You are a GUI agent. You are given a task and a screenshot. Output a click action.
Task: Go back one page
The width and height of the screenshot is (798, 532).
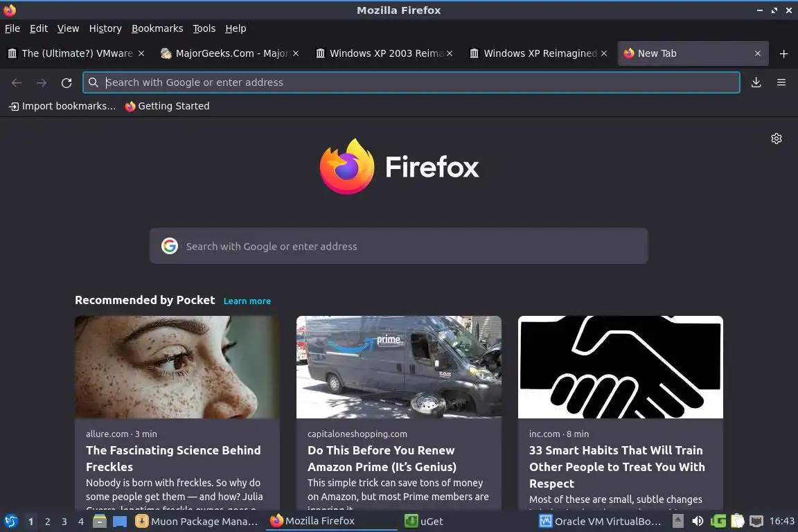point(17,82)
